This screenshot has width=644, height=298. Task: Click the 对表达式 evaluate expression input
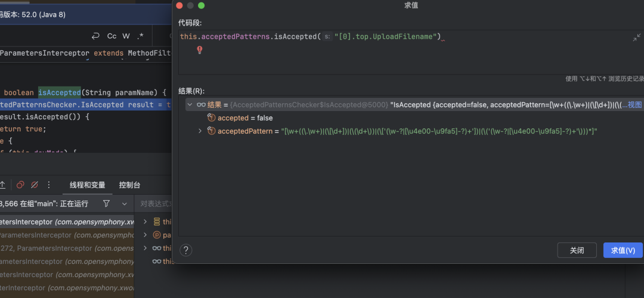(x=153, y=203)
